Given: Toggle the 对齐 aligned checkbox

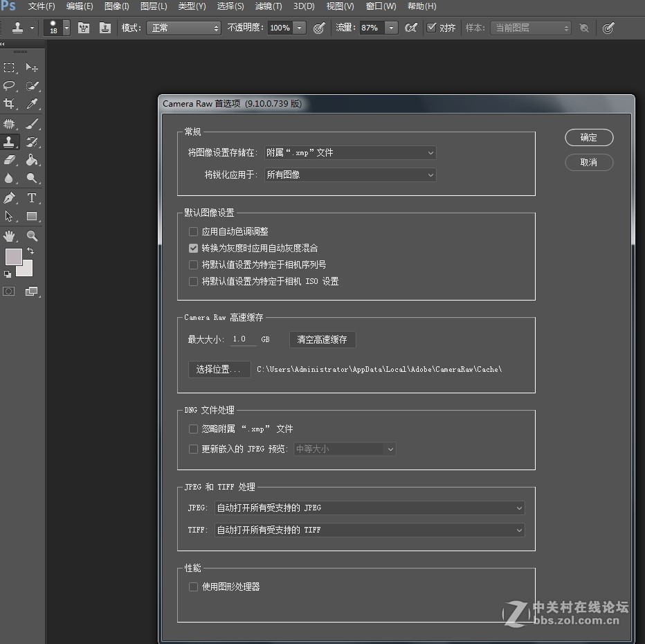Looking at the screenshot, I should point(431,28).
